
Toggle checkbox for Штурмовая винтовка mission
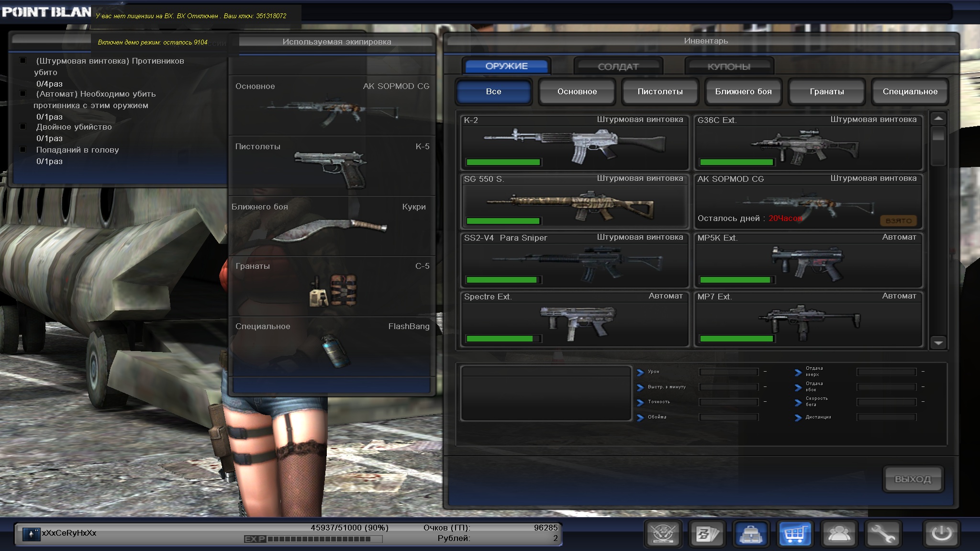[x=22, y=61]
